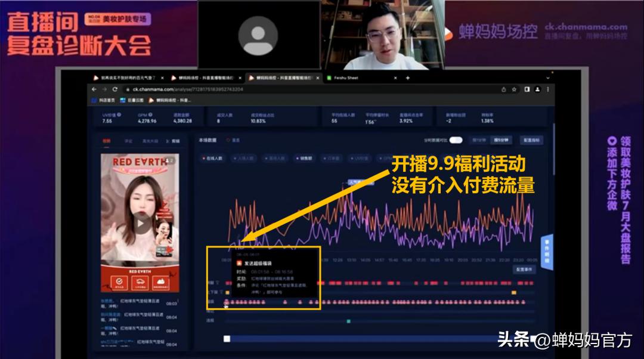Open the 抖店首页 bookmark

(x=103, y=100)
